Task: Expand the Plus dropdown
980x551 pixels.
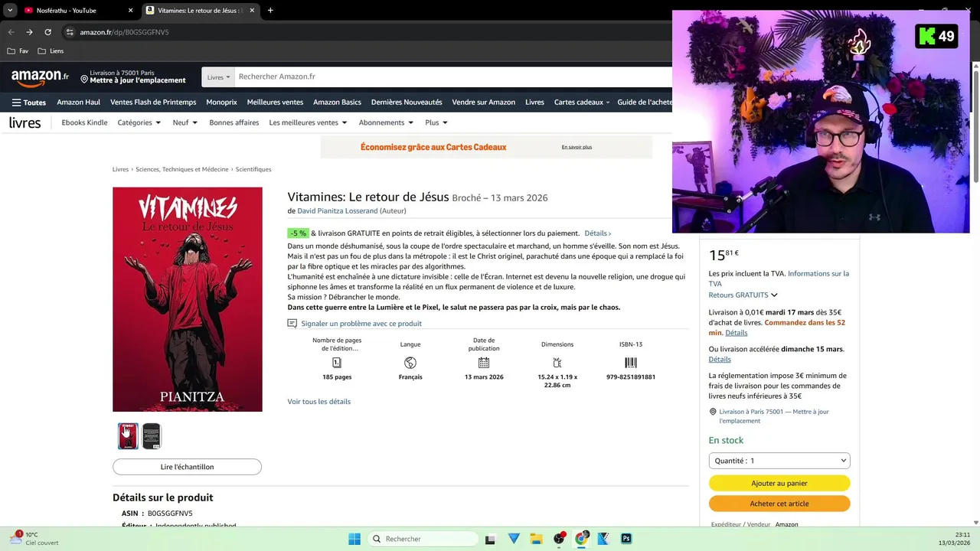Action: (x=436, y=122)
